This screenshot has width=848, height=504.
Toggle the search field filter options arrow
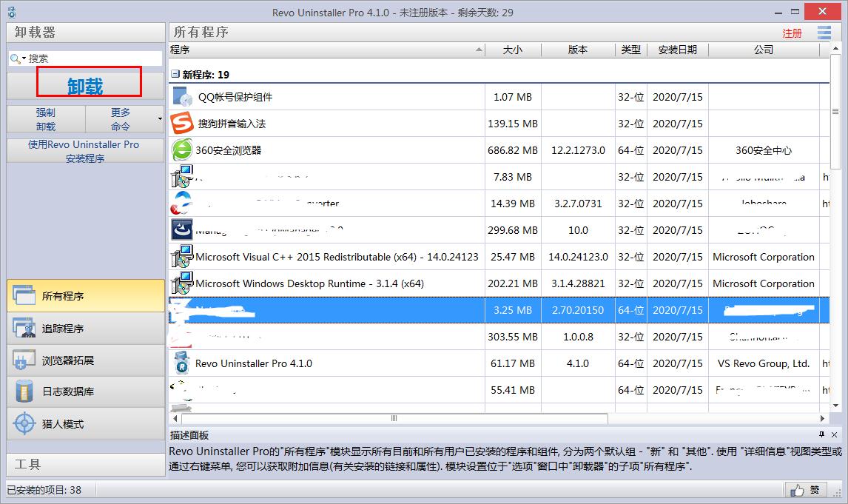click(24, 58)
